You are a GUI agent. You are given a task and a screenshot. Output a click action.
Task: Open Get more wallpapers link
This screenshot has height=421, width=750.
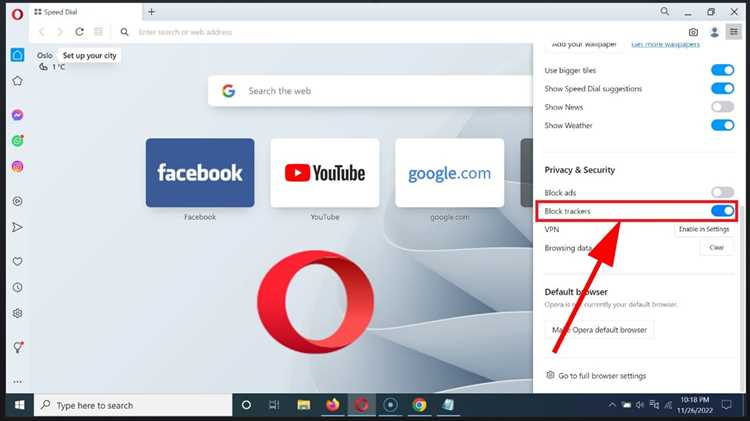pos(665,44)
